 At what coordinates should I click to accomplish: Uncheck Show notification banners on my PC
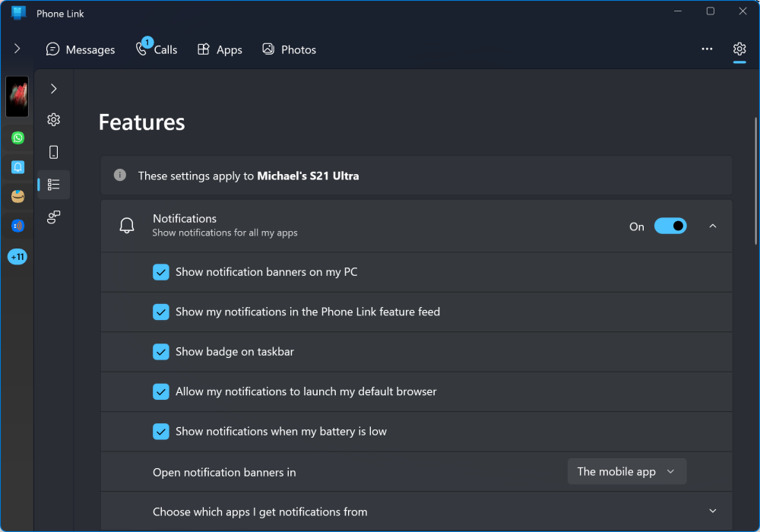[161, 272]
